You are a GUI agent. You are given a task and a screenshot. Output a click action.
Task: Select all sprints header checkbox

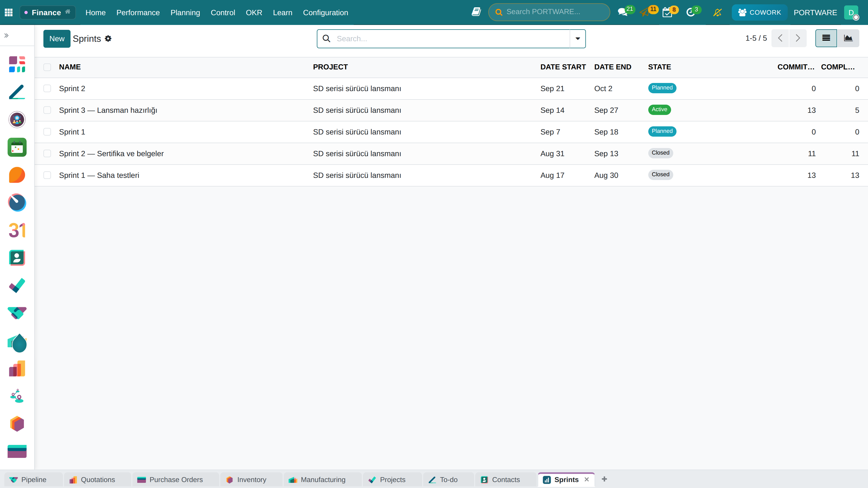tap(47, 67)
